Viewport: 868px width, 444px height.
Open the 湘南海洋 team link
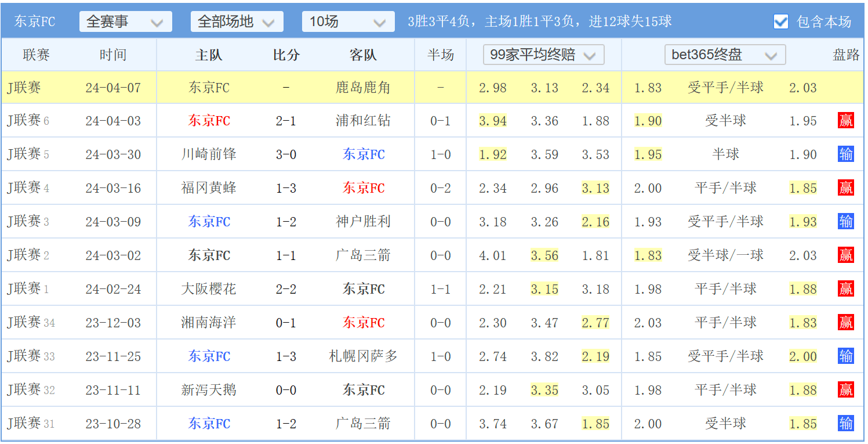209,323
